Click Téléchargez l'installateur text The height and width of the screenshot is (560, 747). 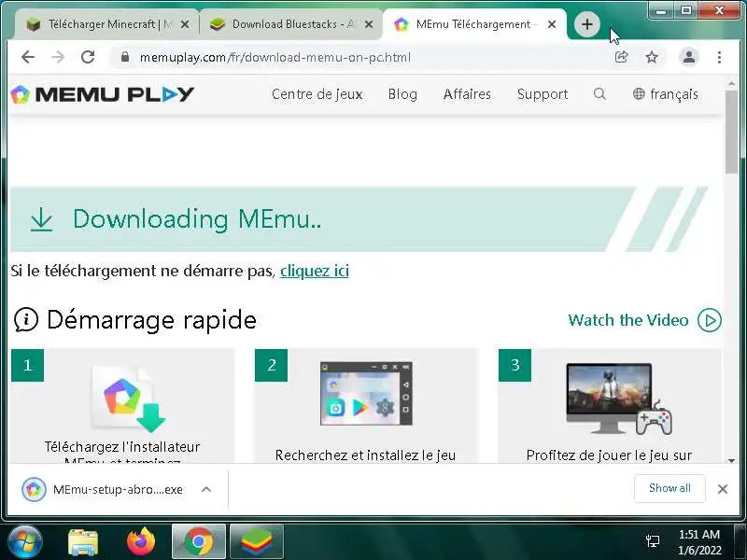[122, 447]
